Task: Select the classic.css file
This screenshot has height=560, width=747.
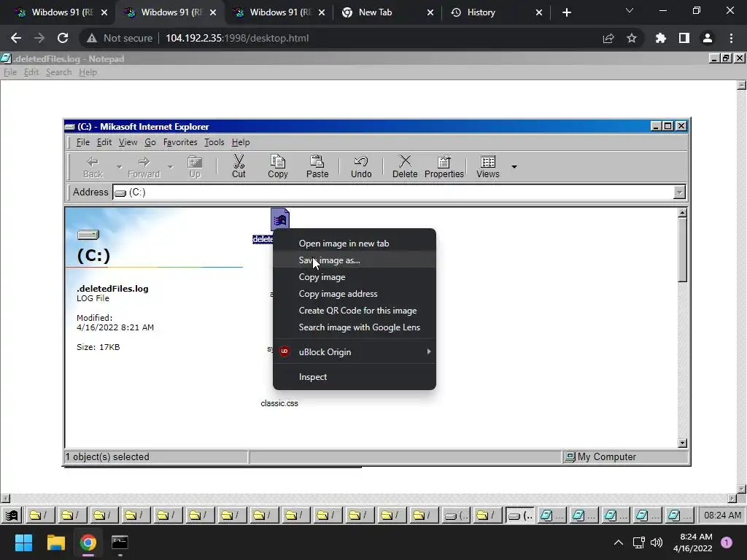Action: [x=279, y=403]
